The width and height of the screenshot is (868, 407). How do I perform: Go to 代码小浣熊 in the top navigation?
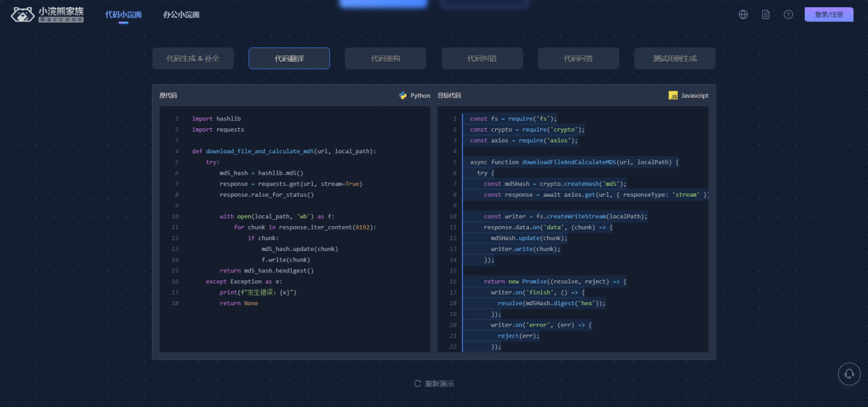click(x=123, y=15)
